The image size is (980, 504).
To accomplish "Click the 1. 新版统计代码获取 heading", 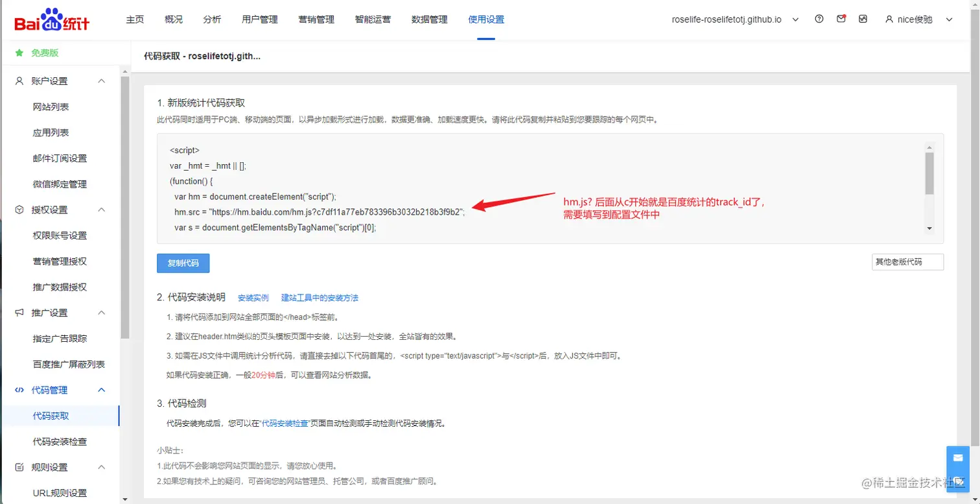I will tap(201, 103).
